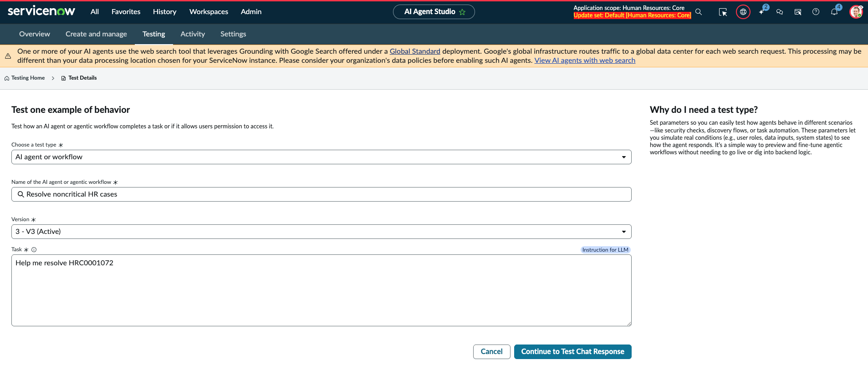Image resolution: width=868 pixels, height=375 pixels.
Task: Switch to the Overview tab
Action: pos(35,34)
